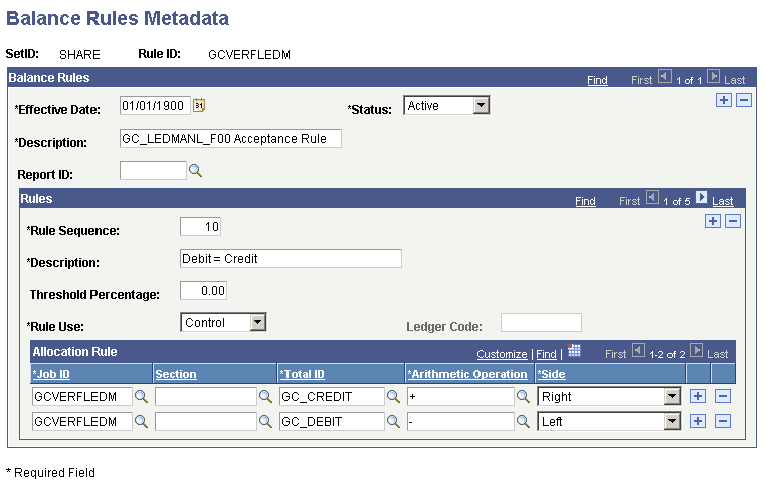Screen dimensions: 766x488
Task: Look up Total ID for GC_CREDIT
Action: [x=393, y=396]
